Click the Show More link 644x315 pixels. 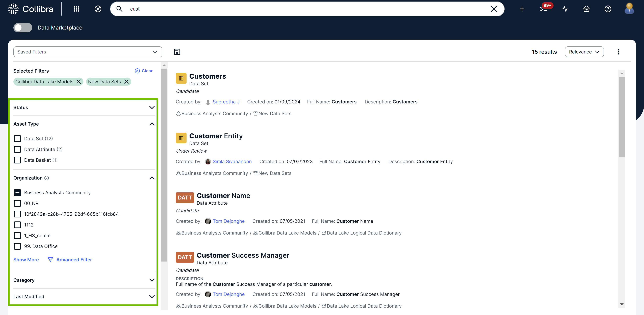pyautogui.click(x=26, y=260)
